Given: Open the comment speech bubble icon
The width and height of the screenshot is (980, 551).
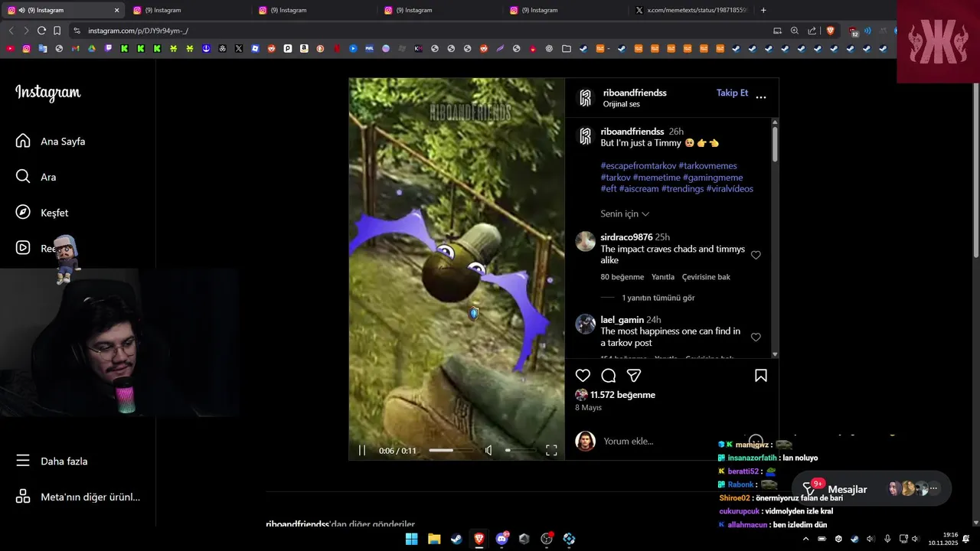Looking at the screenshot, I should 609,376.
